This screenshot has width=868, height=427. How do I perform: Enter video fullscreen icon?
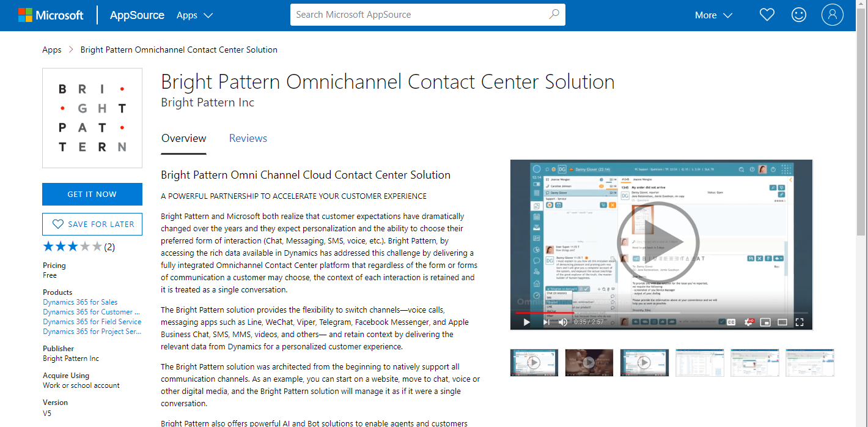(x=800, y=322)
